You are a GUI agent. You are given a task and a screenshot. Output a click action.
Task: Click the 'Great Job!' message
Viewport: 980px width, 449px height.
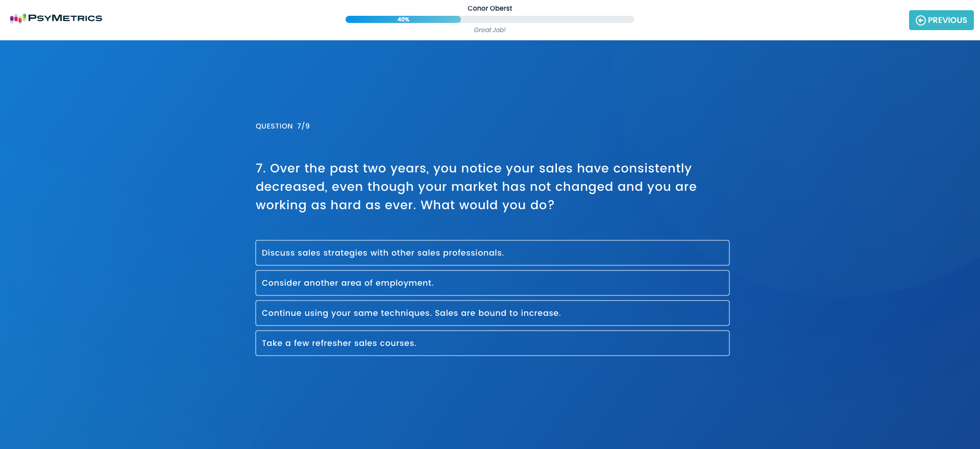(x=489, y=30)
